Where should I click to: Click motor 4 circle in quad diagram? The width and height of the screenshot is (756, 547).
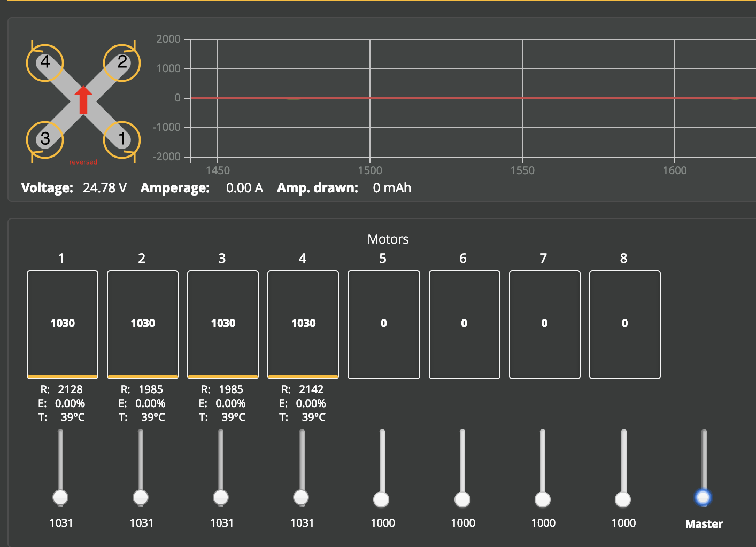click(x=45, y=62)
